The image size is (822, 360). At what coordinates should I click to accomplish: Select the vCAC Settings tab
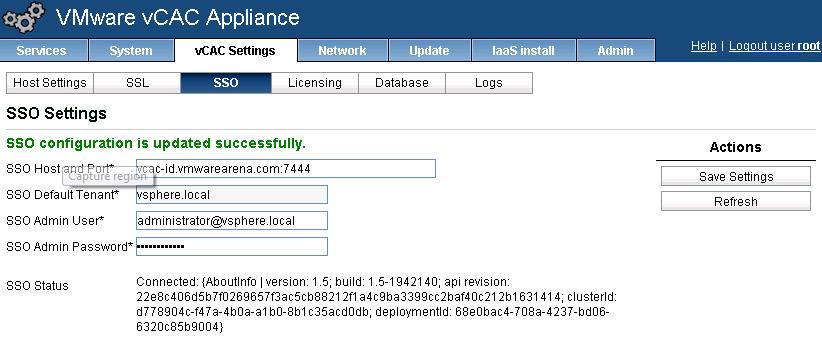235,51
